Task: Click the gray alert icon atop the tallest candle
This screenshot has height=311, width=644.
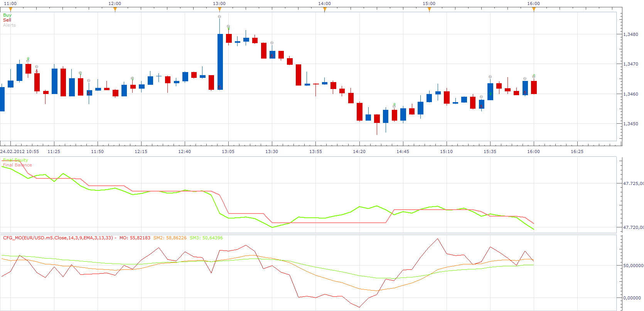Action: click(219, 17)
